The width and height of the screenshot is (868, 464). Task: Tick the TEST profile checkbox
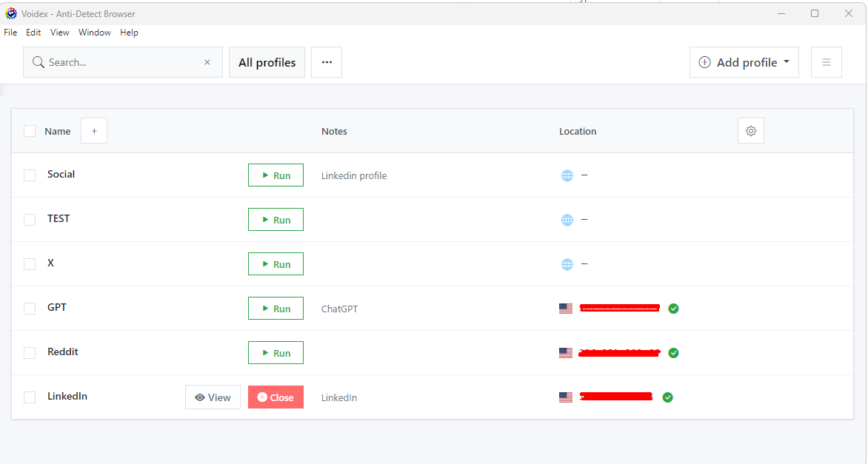(30, 220)
